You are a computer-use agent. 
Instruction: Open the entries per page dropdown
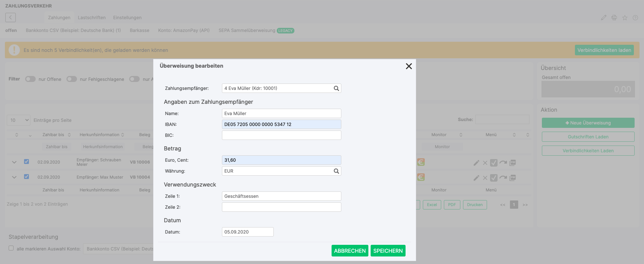pos(18,120)
